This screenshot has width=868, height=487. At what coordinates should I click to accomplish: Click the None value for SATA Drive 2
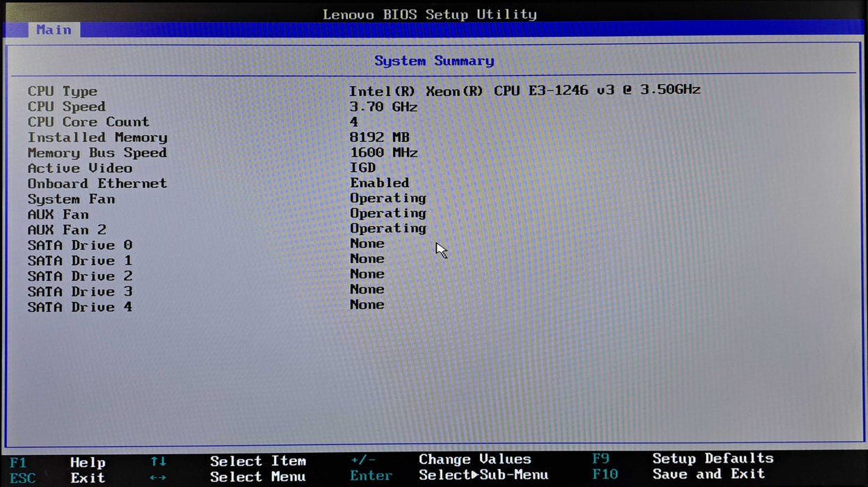pyautogui.click(x=367, y=274)
